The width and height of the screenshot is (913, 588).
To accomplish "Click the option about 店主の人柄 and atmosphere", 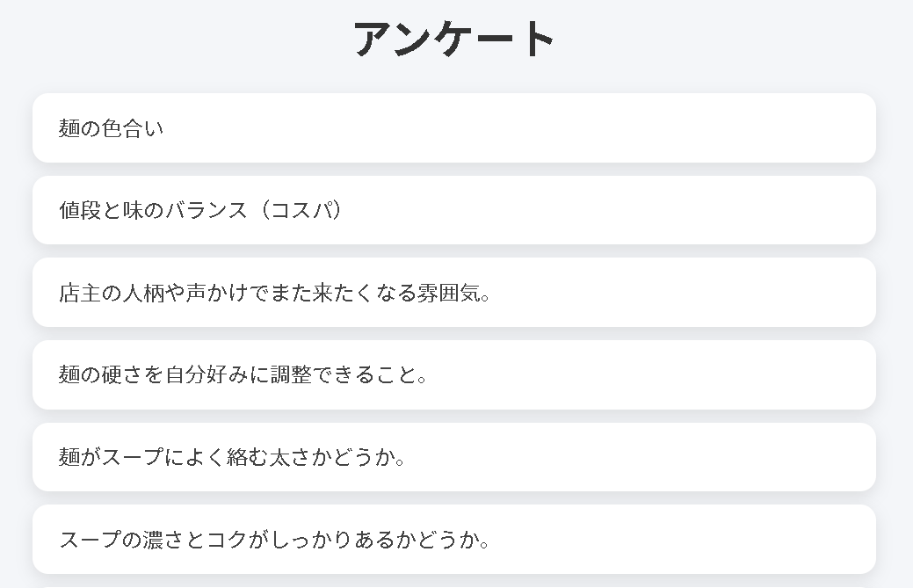I will click(454, 292).
